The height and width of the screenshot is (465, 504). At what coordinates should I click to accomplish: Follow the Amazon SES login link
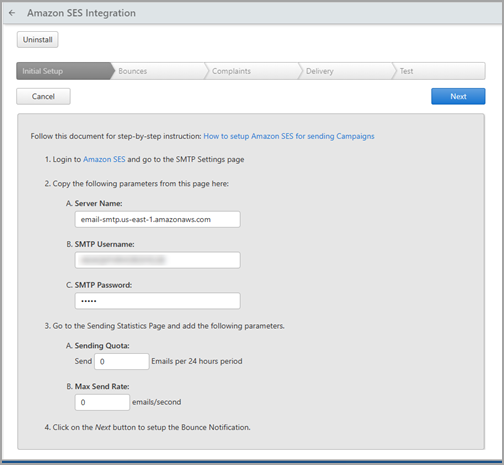coord(104,159)
